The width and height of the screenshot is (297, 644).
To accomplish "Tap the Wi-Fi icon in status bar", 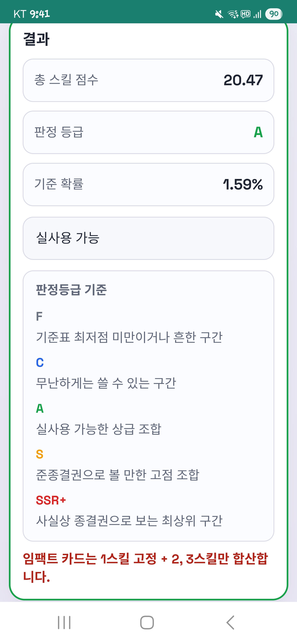I will coord(233,14).
